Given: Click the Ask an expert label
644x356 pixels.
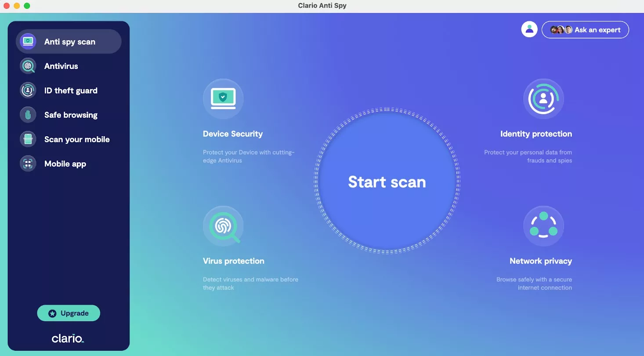Looking at the screenshot, I should 597,30.
